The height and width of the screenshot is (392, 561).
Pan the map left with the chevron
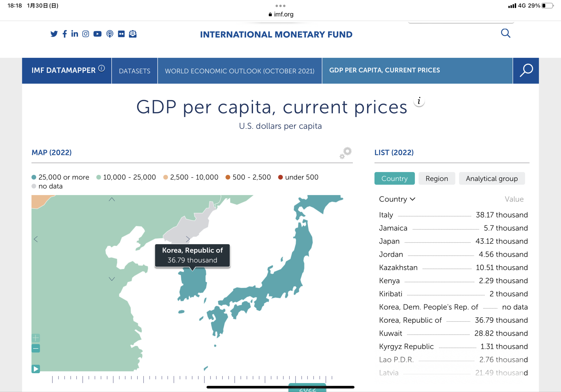click(36, 239)
